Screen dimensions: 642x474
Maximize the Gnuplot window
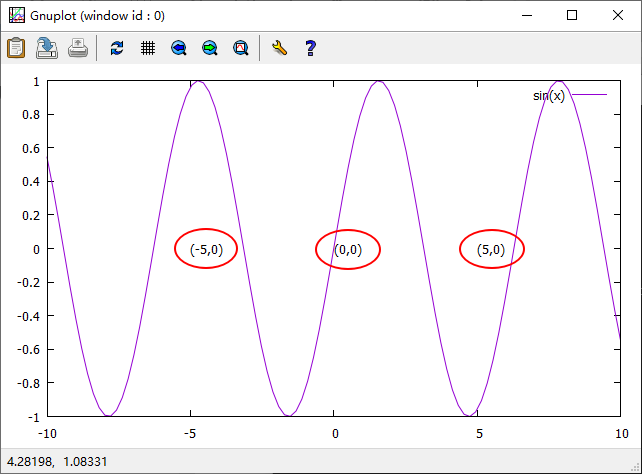click(x=572, y=16)
